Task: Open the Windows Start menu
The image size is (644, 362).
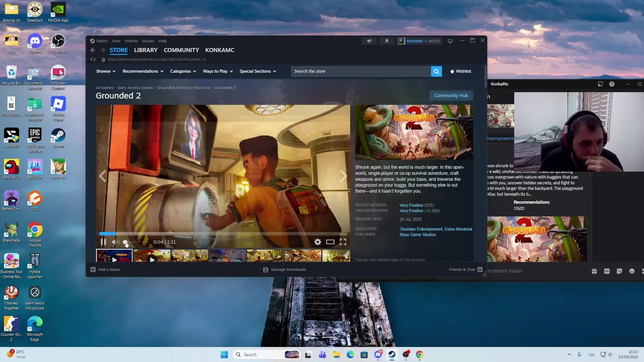Action: 224,354
